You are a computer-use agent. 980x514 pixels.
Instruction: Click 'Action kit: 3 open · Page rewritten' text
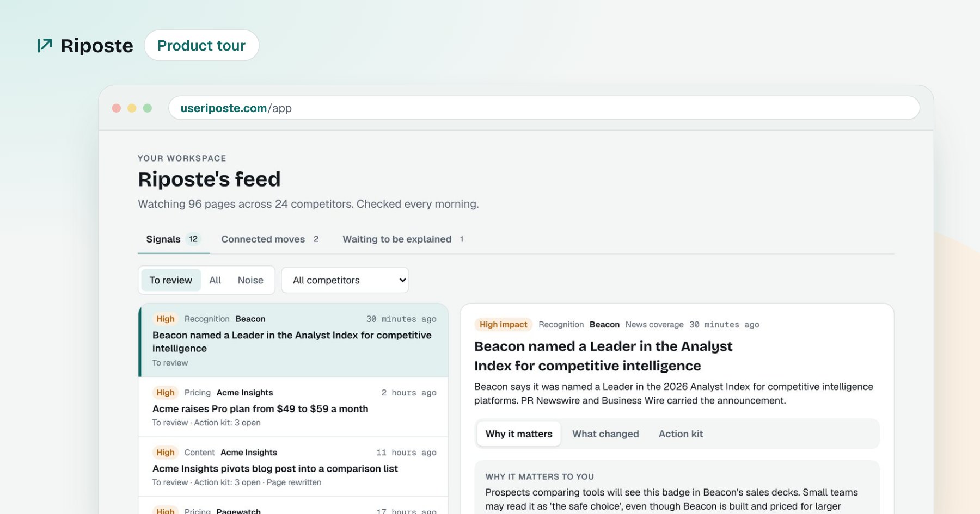(258, 482)
